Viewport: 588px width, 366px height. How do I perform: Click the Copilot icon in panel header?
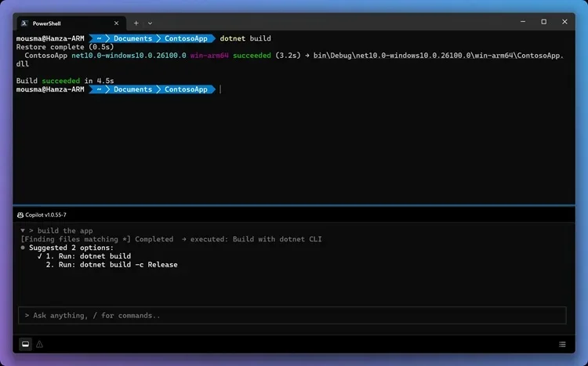[20, 215]
